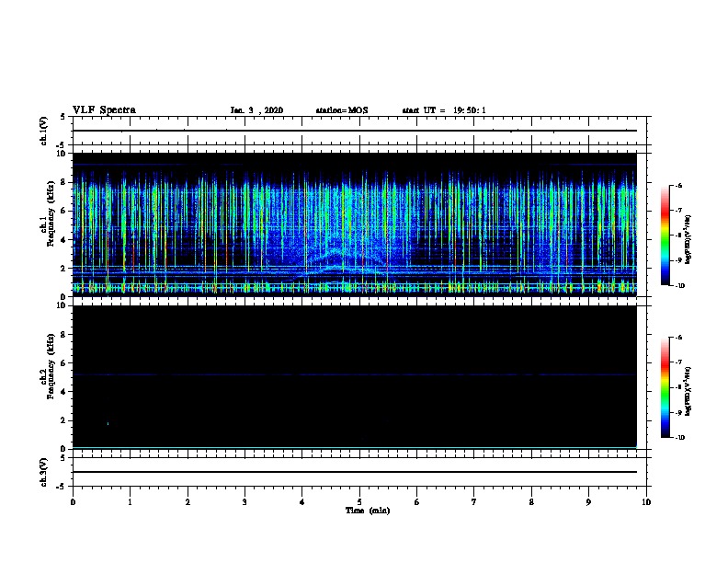Click "-6" on ch.1 color scale

(678, 185)
